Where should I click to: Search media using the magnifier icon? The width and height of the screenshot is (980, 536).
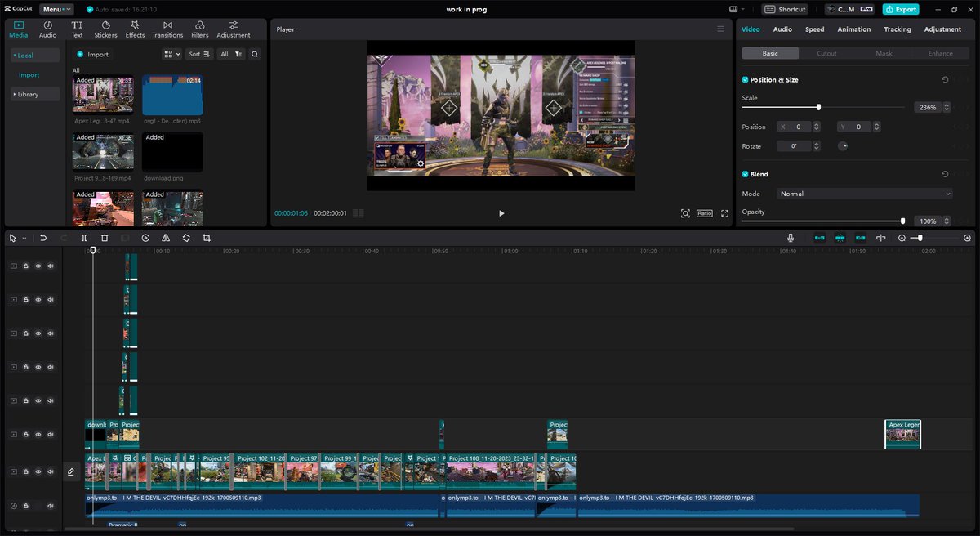pyautogui.click(x=255, y=54)
